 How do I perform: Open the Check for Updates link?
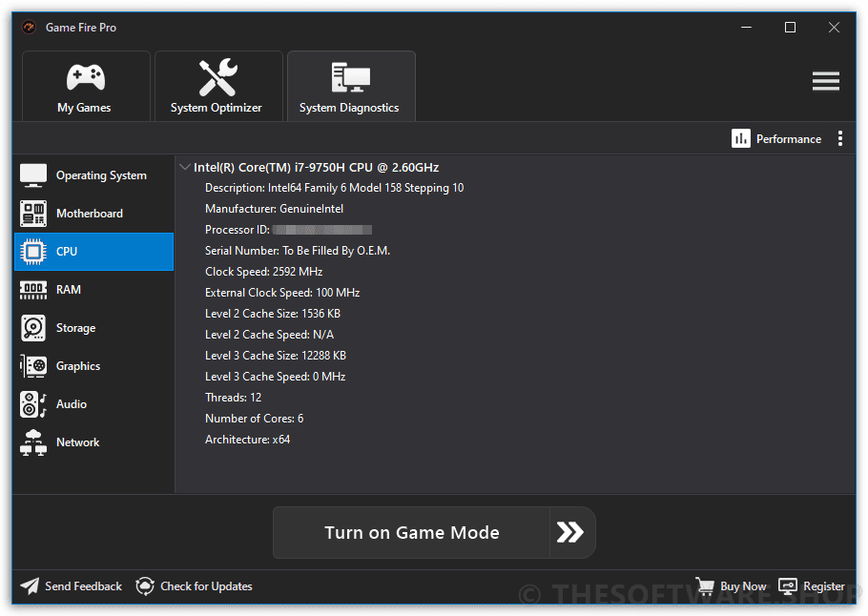click(x=206, y=586)
